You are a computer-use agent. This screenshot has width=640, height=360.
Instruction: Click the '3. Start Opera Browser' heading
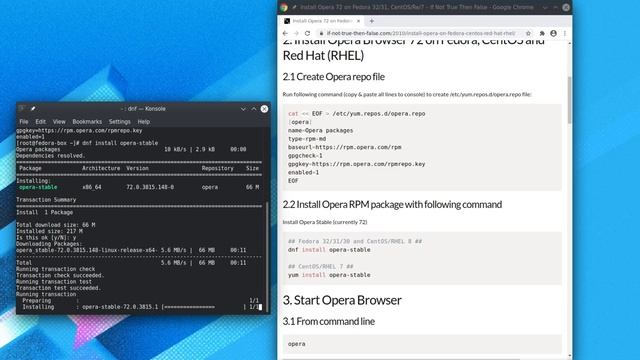tap(342, 300)
